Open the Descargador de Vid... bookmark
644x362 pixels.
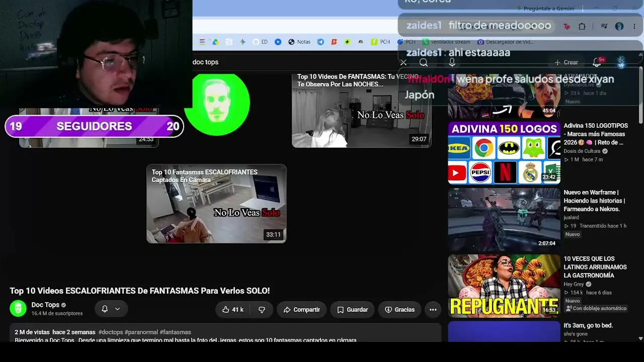point(506,42)
